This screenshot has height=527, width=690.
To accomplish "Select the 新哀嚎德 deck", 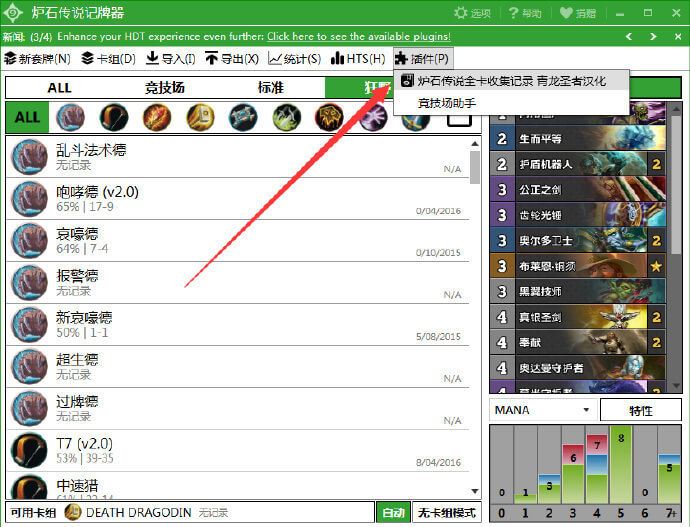I will pos(238,325).
